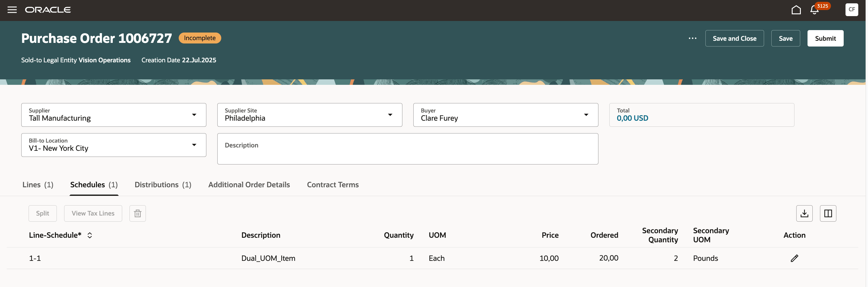Click the export download icon

[x=804, y=213]
